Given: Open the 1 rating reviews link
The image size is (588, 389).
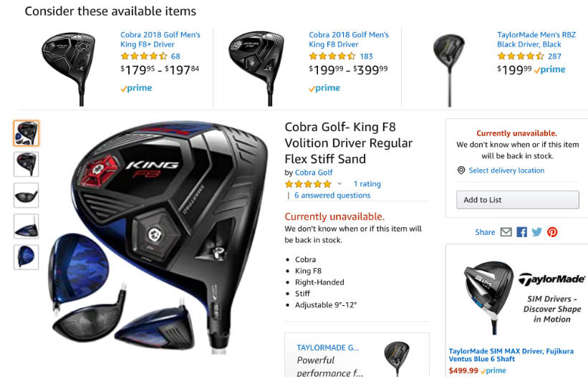Looking at the screenshot, I should coord(367,184).
